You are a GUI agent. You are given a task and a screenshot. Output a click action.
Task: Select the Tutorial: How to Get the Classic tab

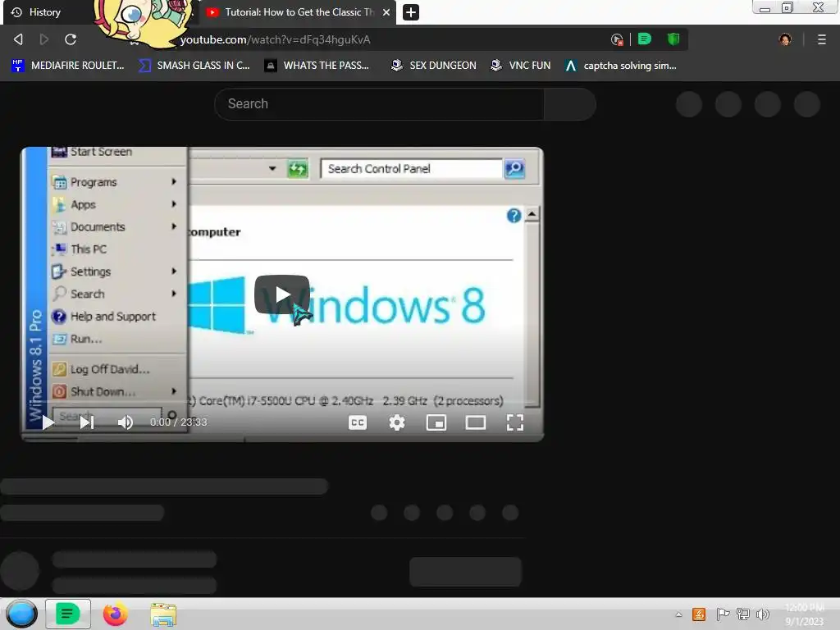[x=299, y=11]
